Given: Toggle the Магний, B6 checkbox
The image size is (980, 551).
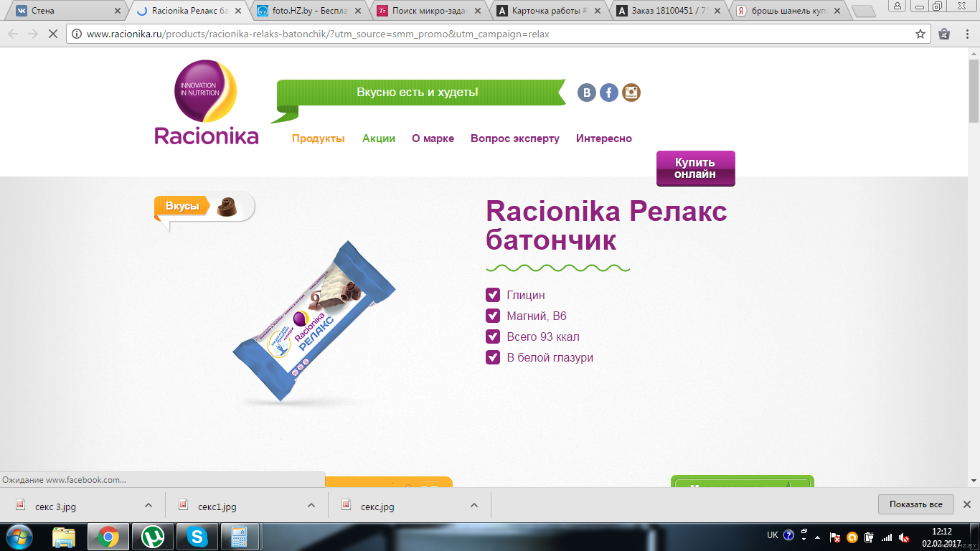Looking at the screenshot, I should pos(493,316).
